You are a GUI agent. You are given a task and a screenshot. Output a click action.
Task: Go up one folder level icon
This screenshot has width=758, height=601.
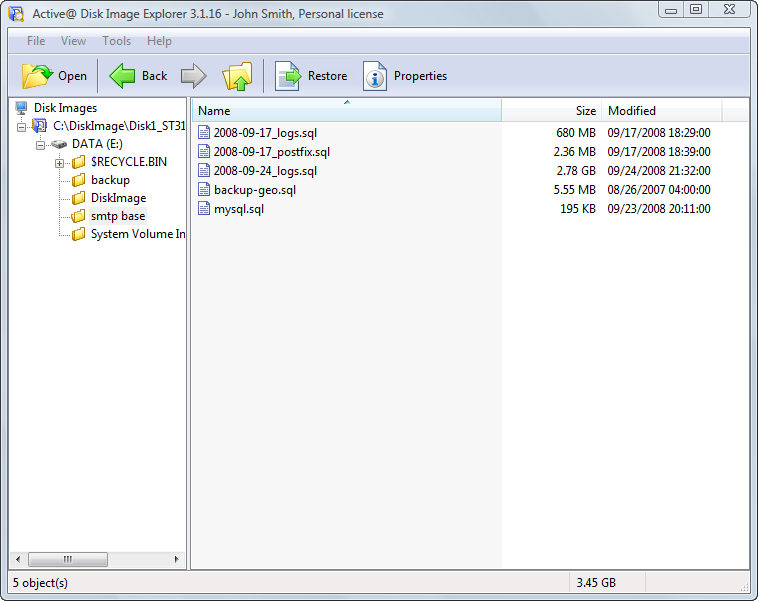click(237, 76)
